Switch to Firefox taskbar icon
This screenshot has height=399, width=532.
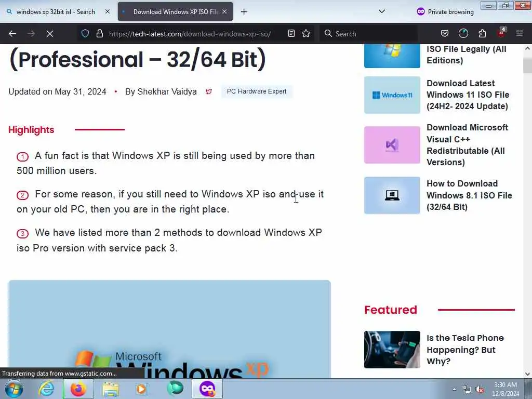pos(78,389)
